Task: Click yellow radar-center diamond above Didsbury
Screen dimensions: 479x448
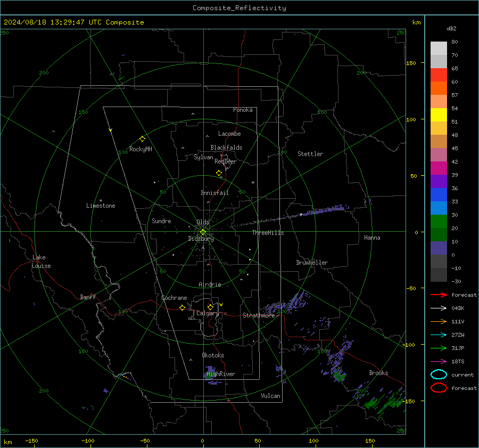Action: (x=203, y=232)
